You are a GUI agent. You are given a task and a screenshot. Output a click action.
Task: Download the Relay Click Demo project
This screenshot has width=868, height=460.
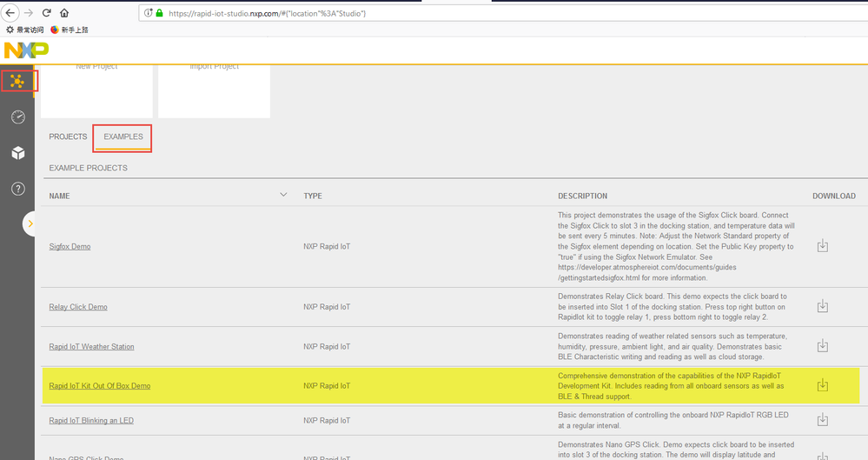[823, 306]
